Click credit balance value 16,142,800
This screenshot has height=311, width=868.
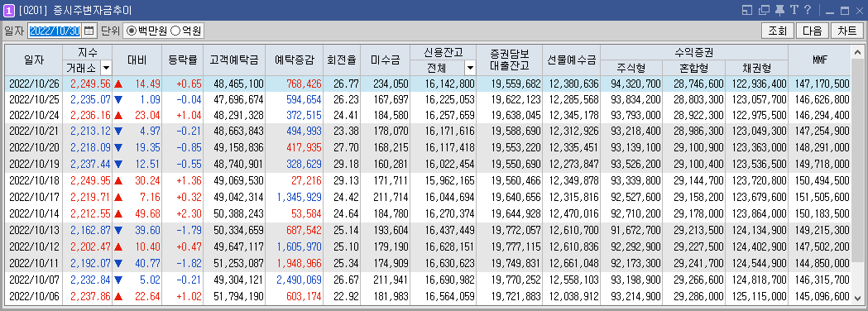451,84
